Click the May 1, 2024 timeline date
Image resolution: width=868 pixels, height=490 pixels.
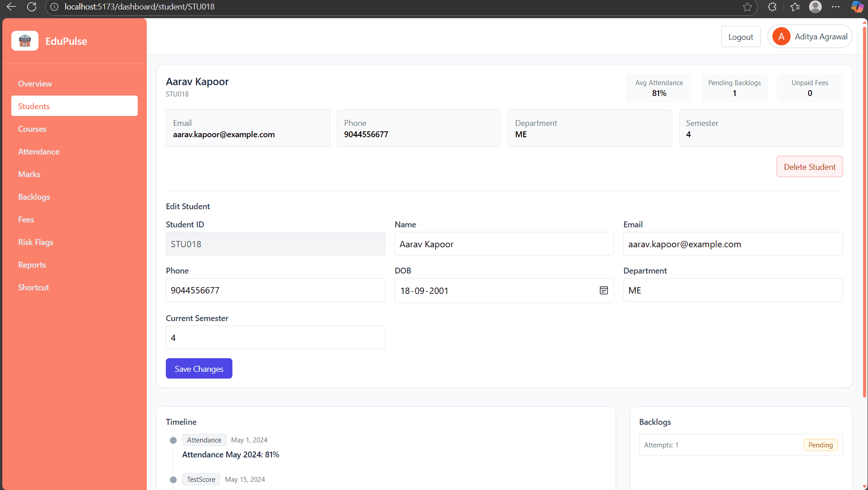click(249, 440)
